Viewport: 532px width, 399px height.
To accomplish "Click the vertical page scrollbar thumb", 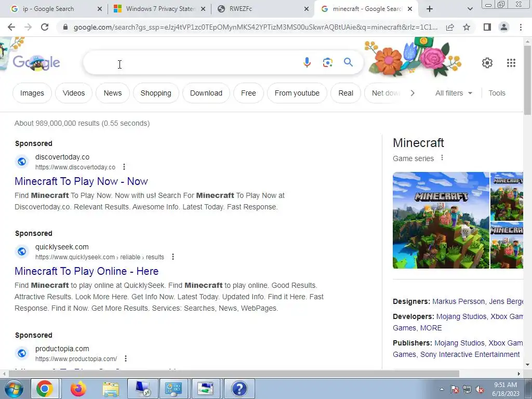I will [527, 81].
